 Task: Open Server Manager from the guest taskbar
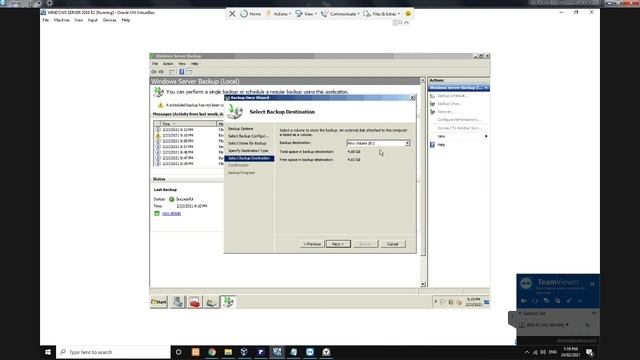[x=178, y=302]
